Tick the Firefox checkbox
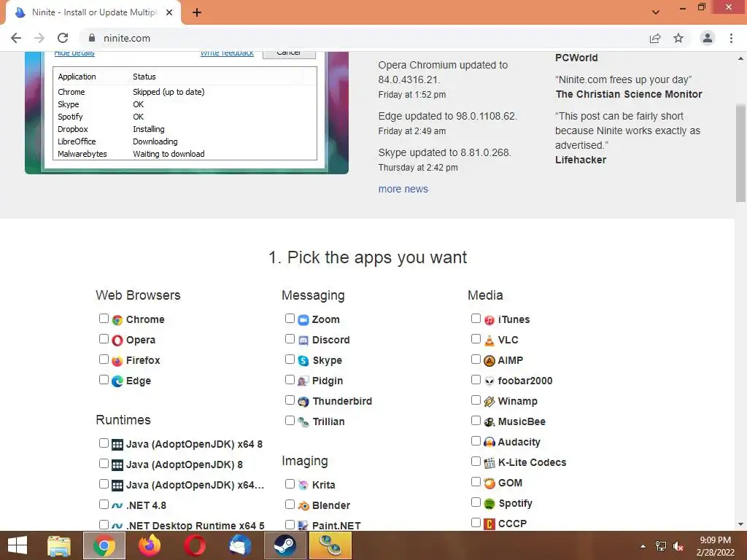Screen dimensions: 747x560 pyautogui.click(x=104, y=359)
